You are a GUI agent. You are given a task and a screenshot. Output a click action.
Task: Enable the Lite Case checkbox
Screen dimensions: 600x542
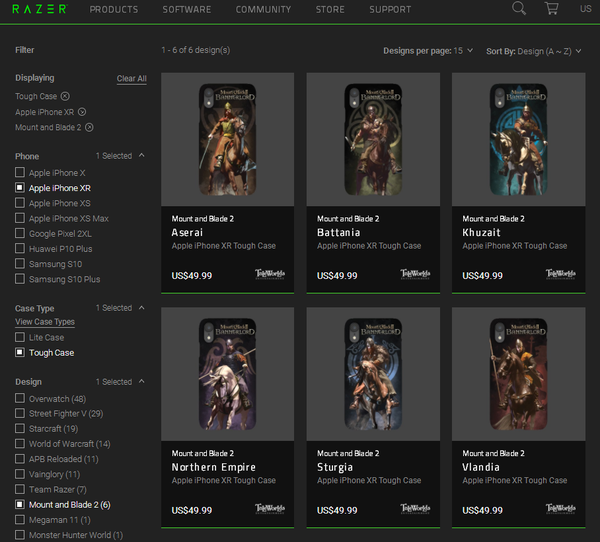(20, 337)
